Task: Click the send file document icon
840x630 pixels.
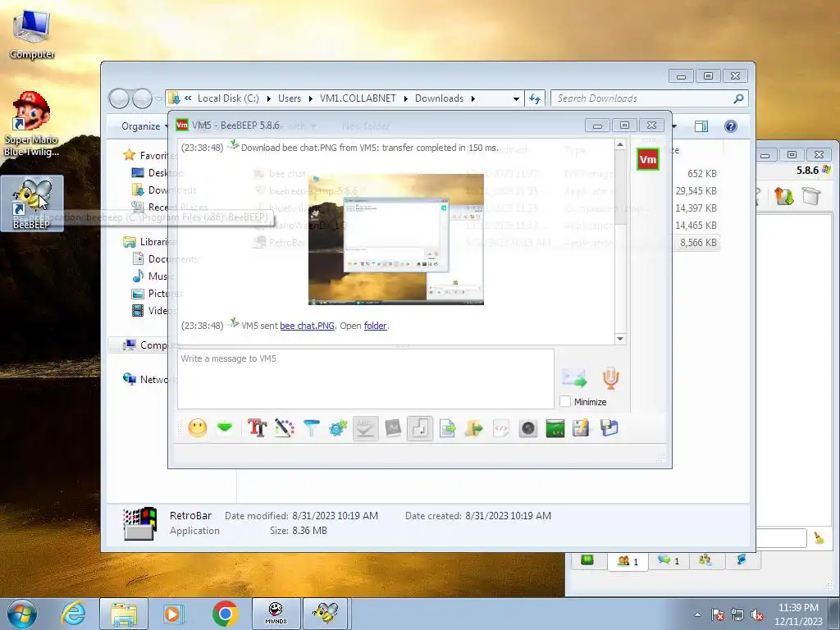Action: [x=447, y=428]
